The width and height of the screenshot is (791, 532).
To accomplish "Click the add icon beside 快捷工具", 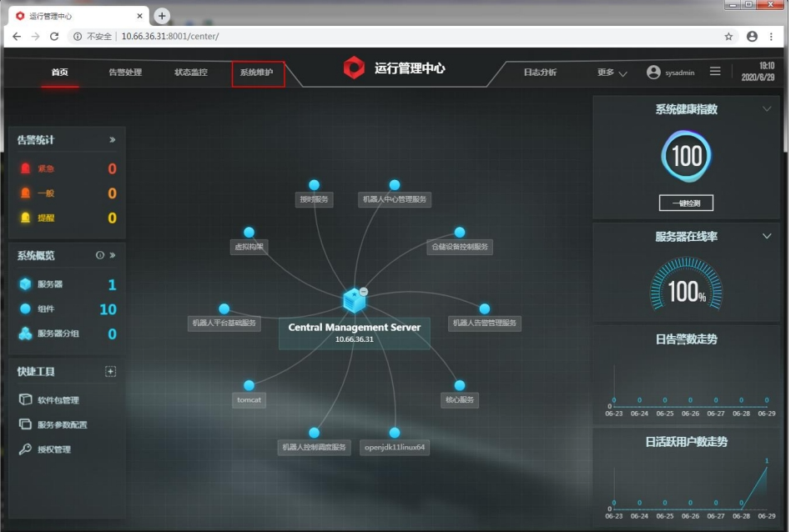I will pos(110,371).
